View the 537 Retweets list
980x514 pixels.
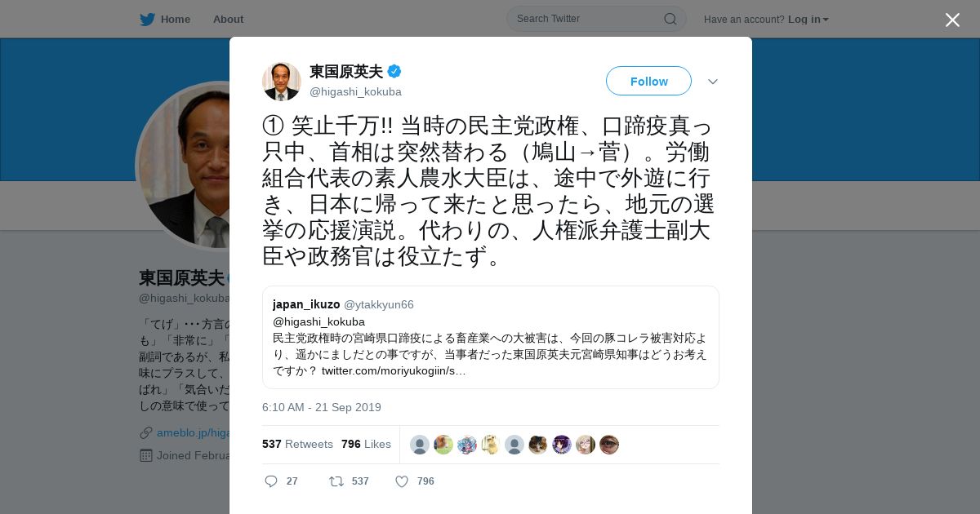(x=297, y=444)
